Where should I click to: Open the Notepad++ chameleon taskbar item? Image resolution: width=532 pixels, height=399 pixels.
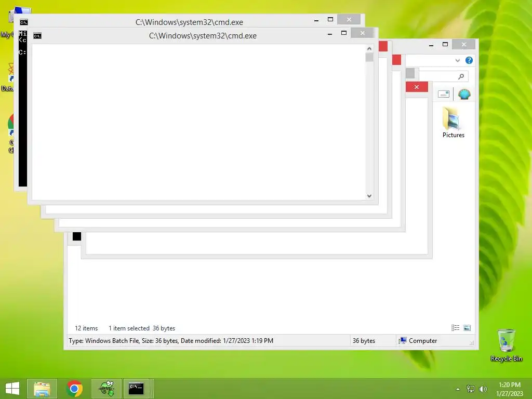pyautogui.click(x=107, y=389)
